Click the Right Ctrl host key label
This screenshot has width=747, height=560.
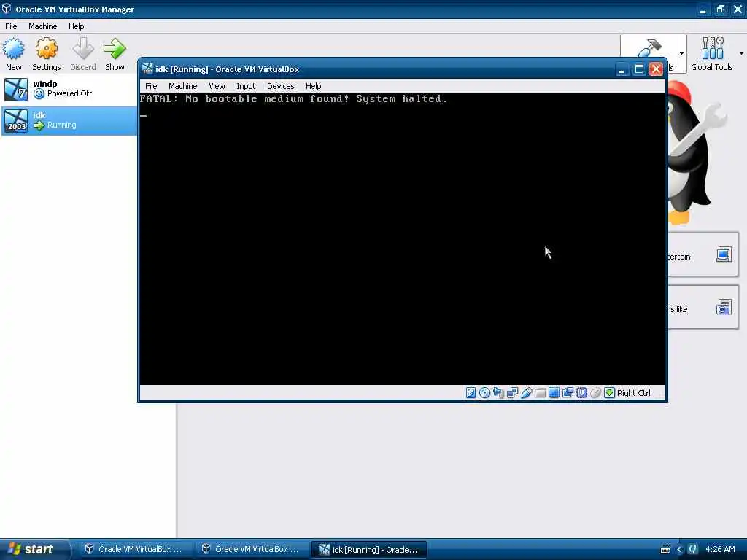(634, 393)
